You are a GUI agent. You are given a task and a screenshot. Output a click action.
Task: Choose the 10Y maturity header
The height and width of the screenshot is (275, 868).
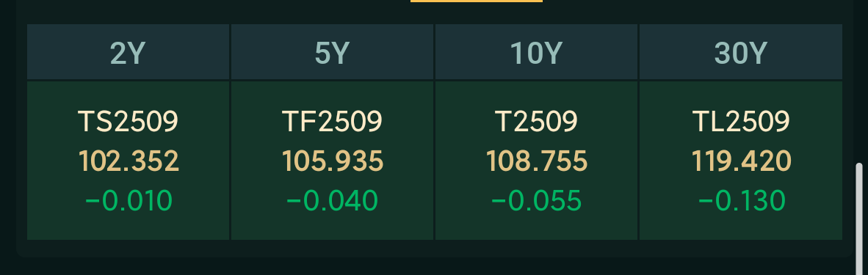click(x=536, y=52)
